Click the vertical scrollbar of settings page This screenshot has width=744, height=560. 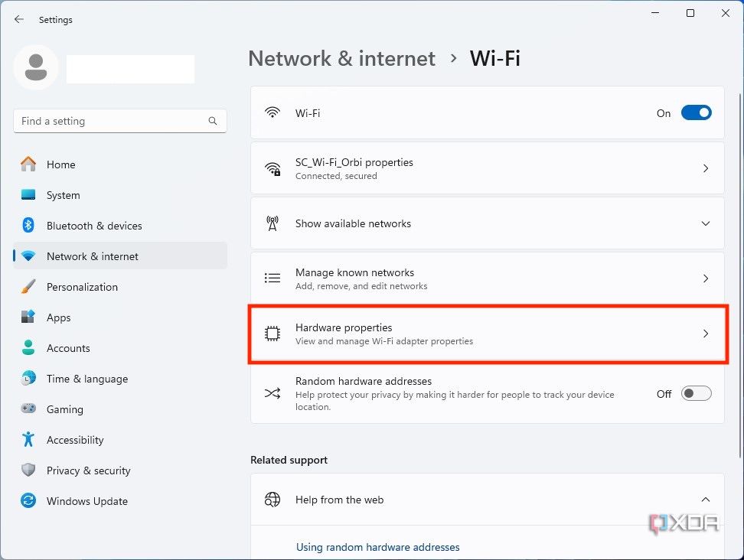pyautogui.click(x=740, y=275)
